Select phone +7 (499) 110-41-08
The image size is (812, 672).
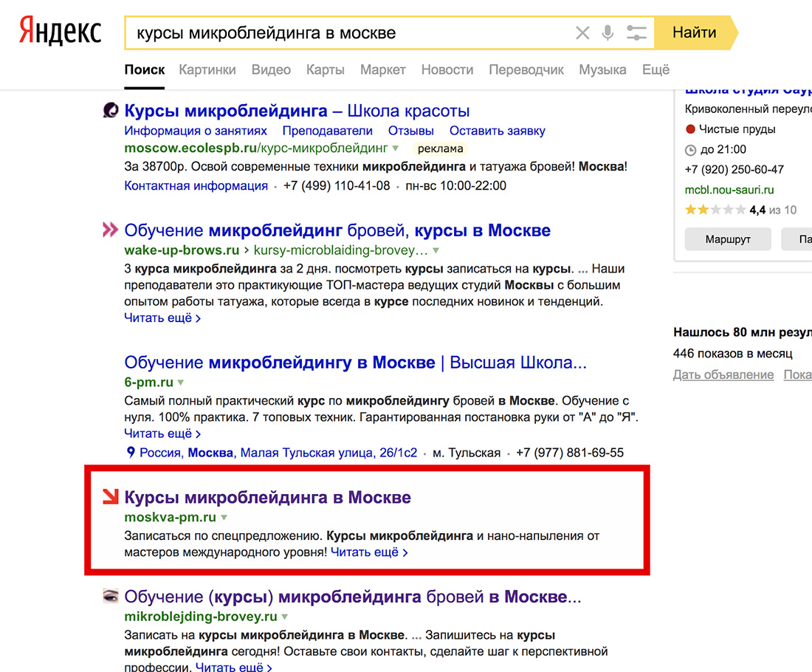[337, 185]
